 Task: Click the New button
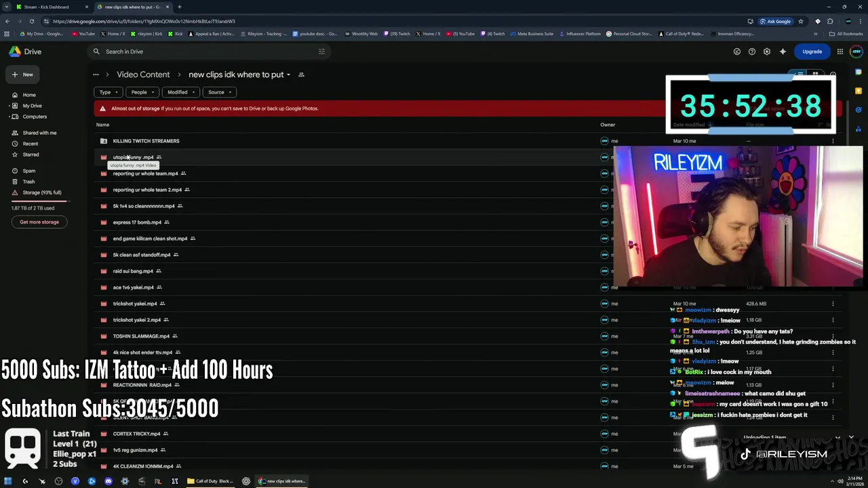(x=22, y=75)
